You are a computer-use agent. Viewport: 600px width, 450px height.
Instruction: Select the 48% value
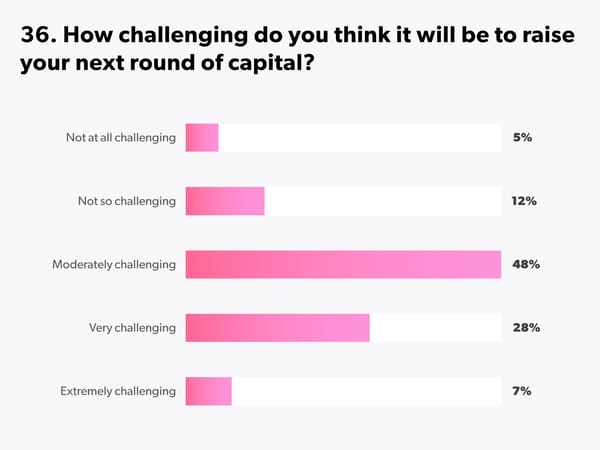tap(526, 265)
